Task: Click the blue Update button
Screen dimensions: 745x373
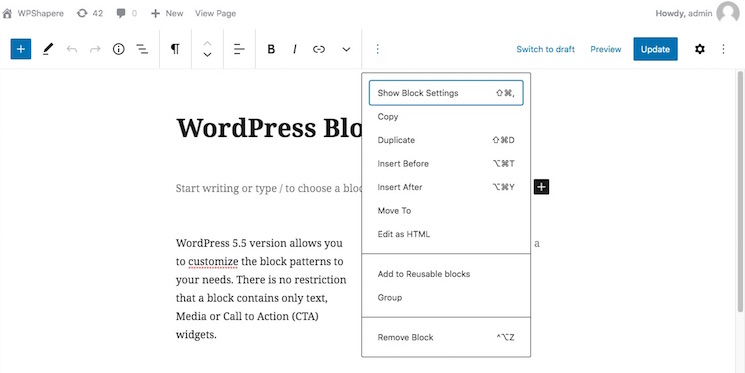Action: (x=655, y=49)
